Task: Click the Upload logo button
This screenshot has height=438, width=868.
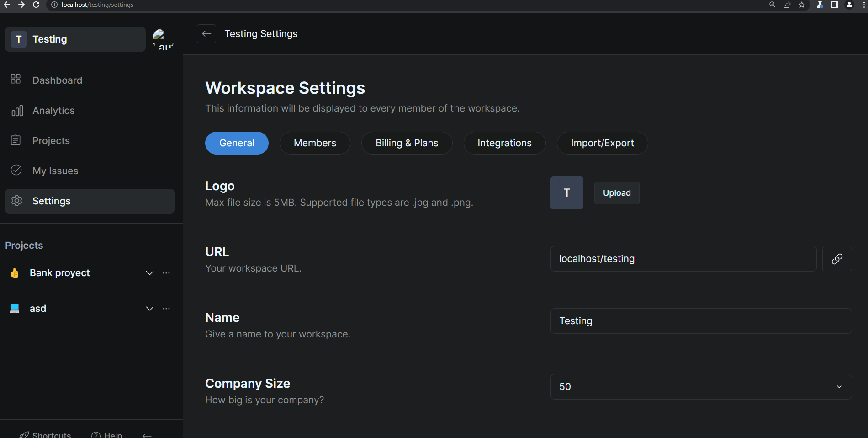Action: [616, 193]
